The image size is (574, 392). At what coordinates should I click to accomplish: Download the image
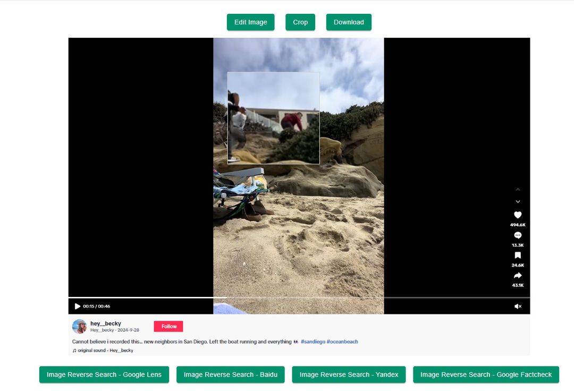(x=349, y=22)
